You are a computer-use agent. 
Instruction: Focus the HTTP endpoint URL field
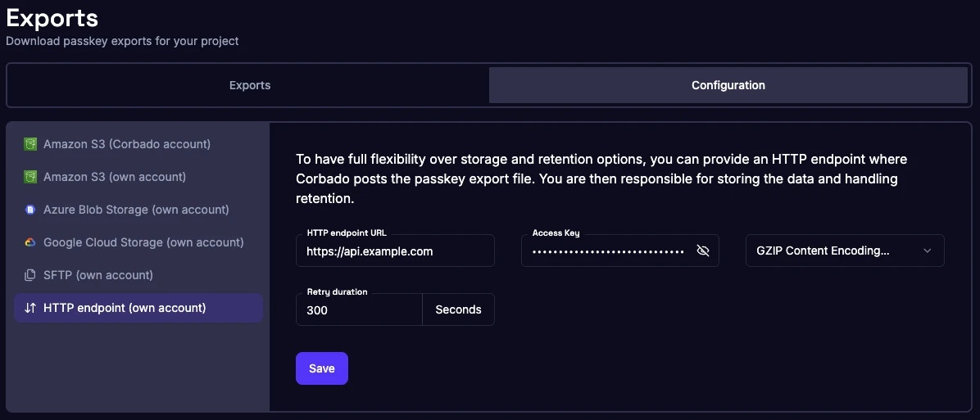(395, 251)
